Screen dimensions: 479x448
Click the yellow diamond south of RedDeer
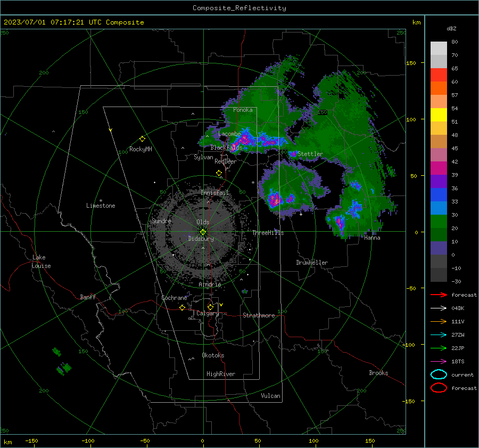point(219,173)
